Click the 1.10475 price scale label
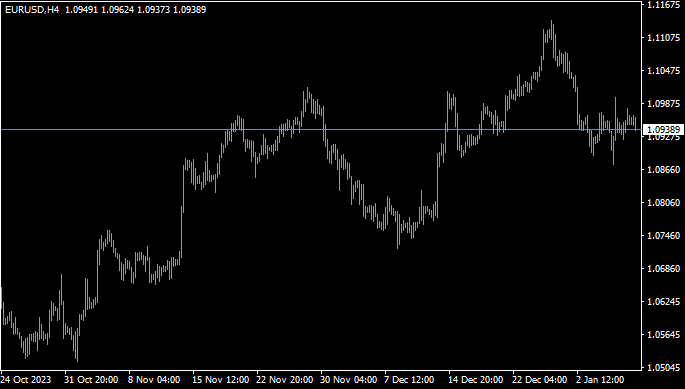685x389 pixels. (x=664, y=71)
